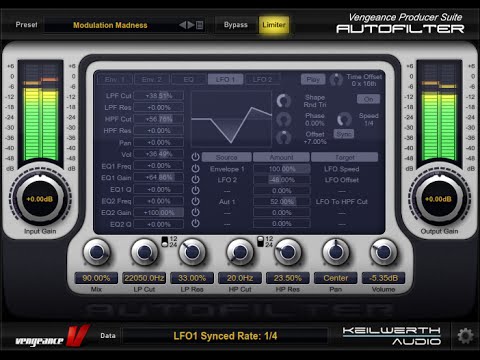Switch HP filter slope 12/24 switch
The image size is (480, 360).
pyautogui.click(x=261, y=242)
